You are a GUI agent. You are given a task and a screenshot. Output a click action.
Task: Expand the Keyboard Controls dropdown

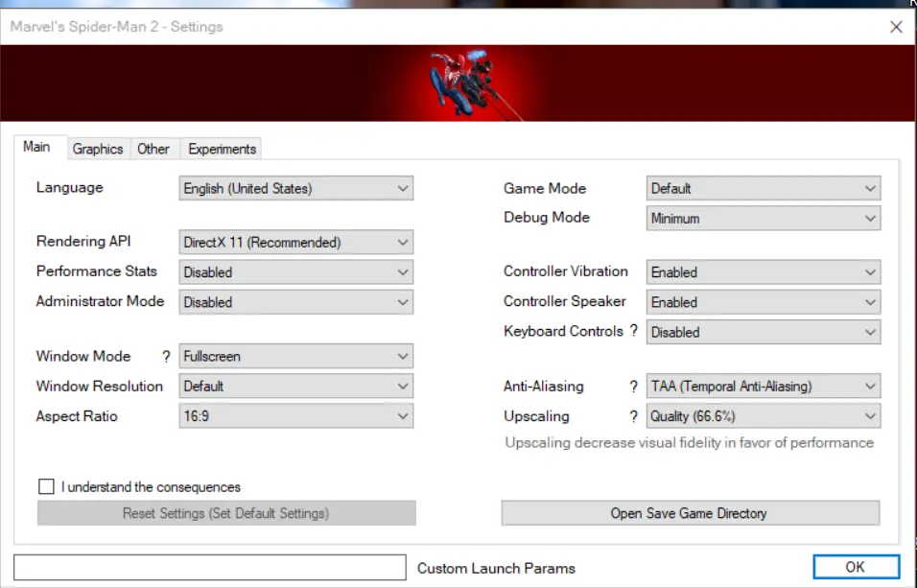coord(764,332)
